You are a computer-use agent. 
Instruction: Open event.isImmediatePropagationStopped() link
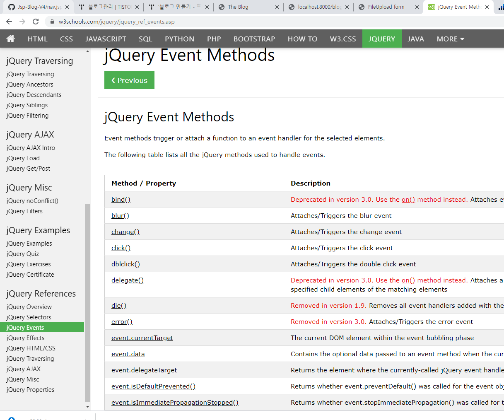[175, 402]
